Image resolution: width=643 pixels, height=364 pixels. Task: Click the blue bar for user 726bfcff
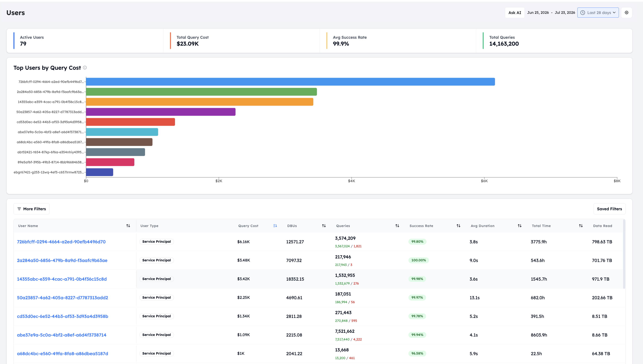click(x=290, y=82)
